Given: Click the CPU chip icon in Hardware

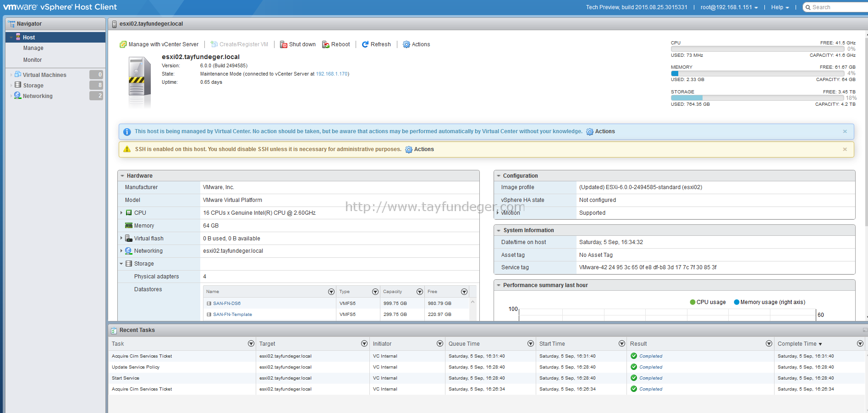Looking at the screenshot, I should point(129,213).
